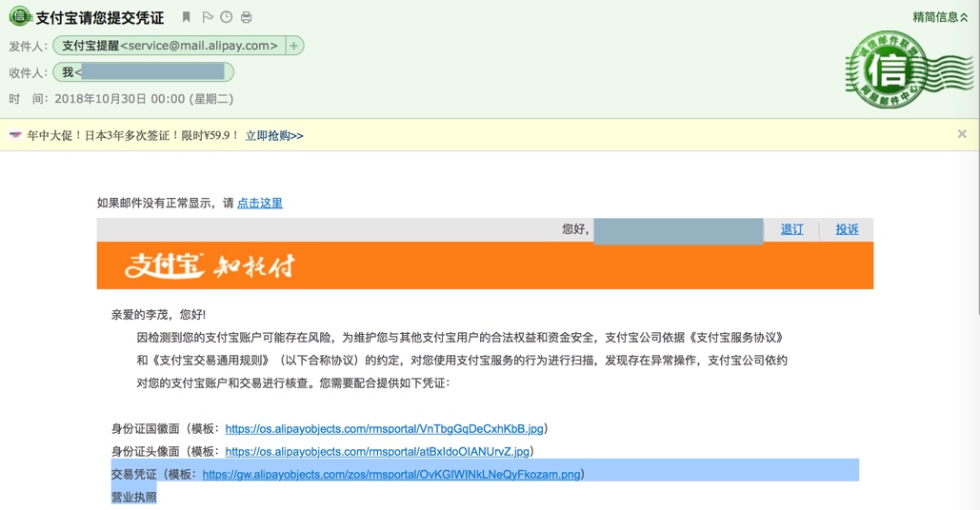Open the 立即抢购>> promo link
980x510 pixels.
pyautogui.click(x=274, y=135)
